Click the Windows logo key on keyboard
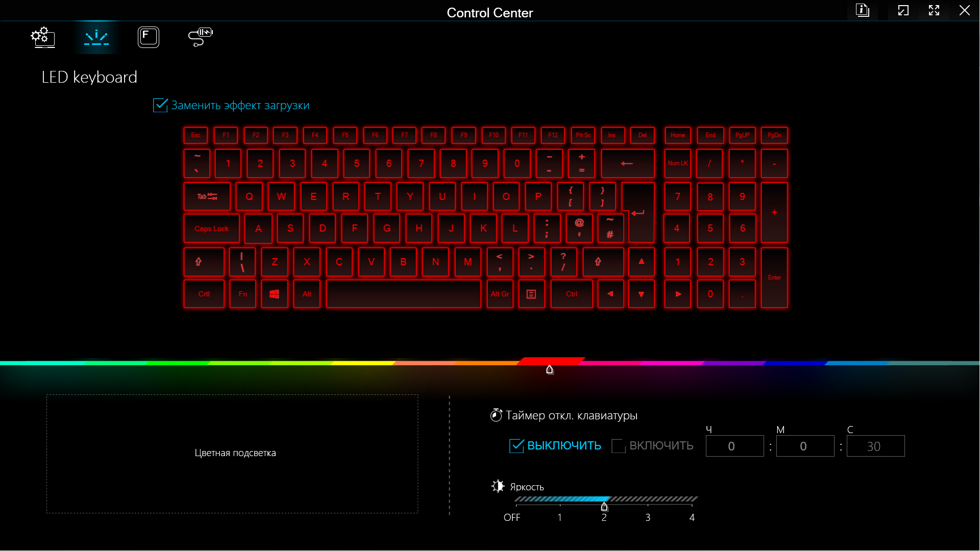 point(275,294)
